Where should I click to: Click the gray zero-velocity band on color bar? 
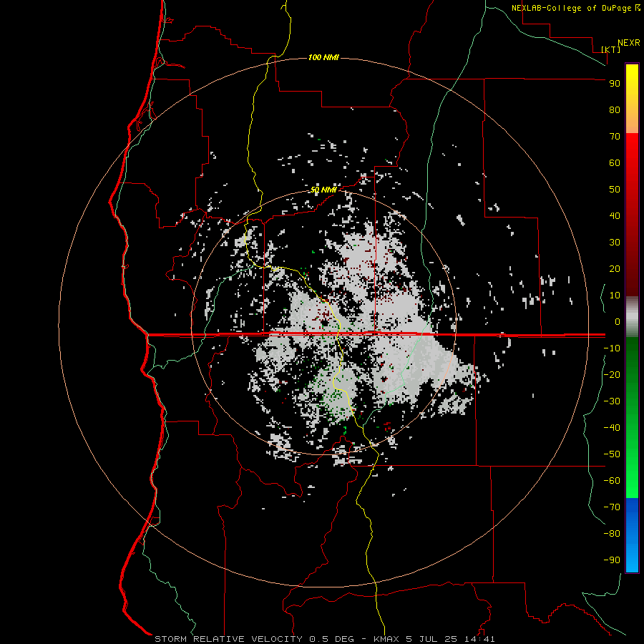point(632,317)
